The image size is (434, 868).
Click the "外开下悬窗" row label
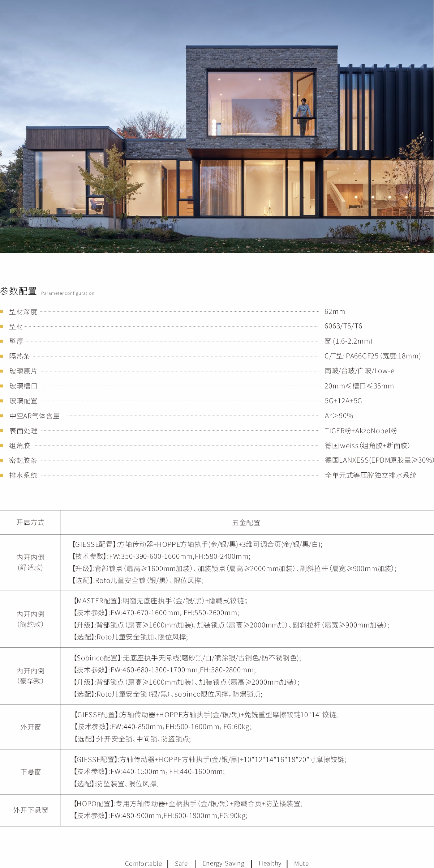point(30,810)
